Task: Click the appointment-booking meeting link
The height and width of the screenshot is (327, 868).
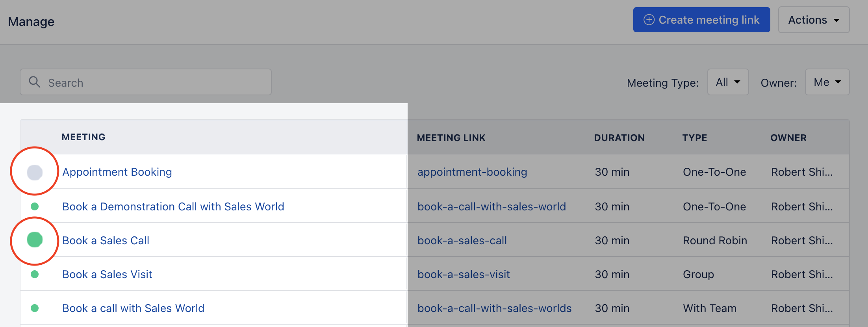Action: pyautogui.click(x=472, y=172)
